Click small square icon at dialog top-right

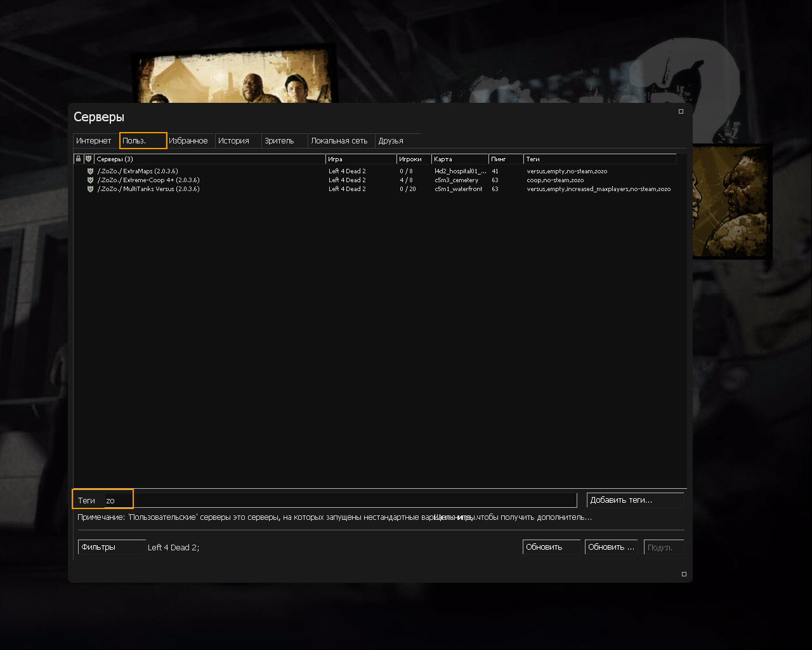[681, 112]
